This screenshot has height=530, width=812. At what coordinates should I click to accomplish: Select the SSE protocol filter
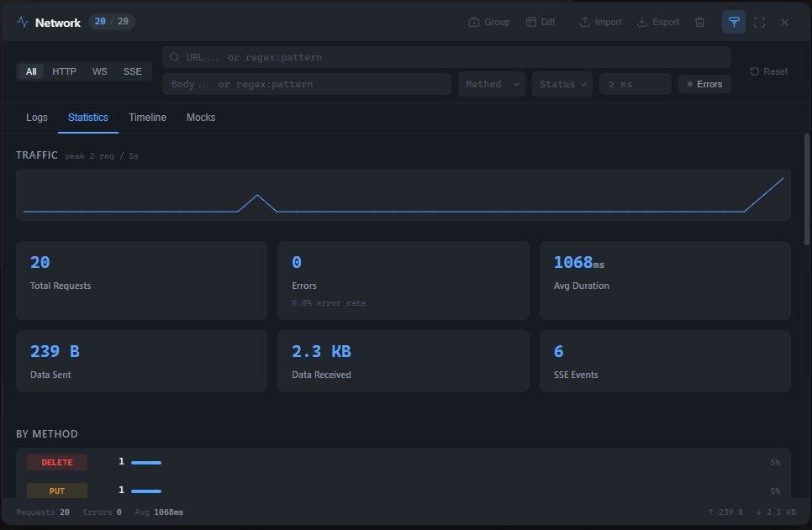132,71
